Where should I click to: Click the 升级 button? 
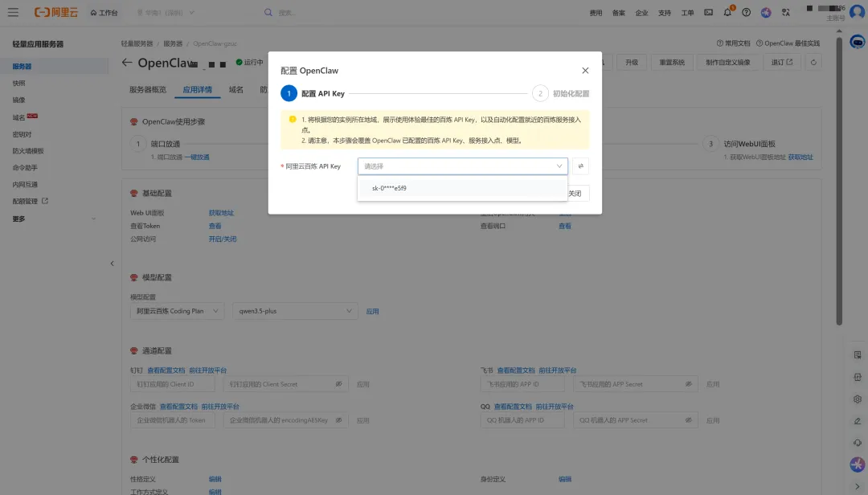632,62
